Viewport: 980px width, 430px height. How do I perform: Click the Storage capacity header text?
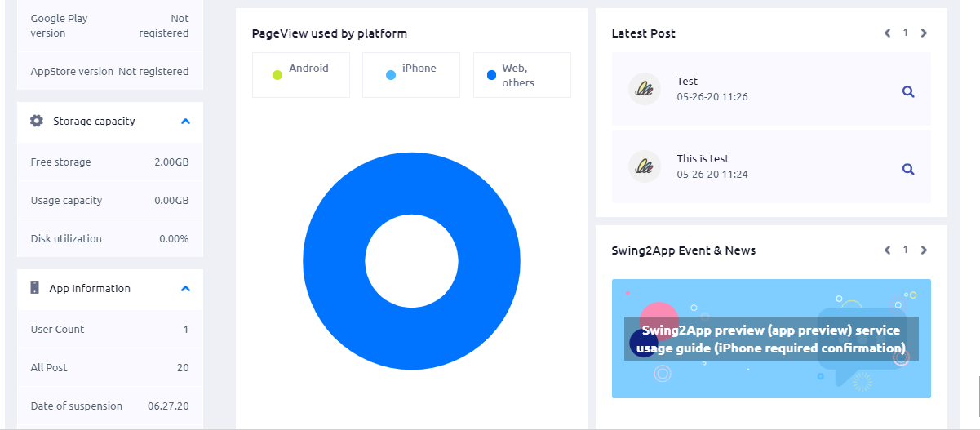[x=95, y=121]
